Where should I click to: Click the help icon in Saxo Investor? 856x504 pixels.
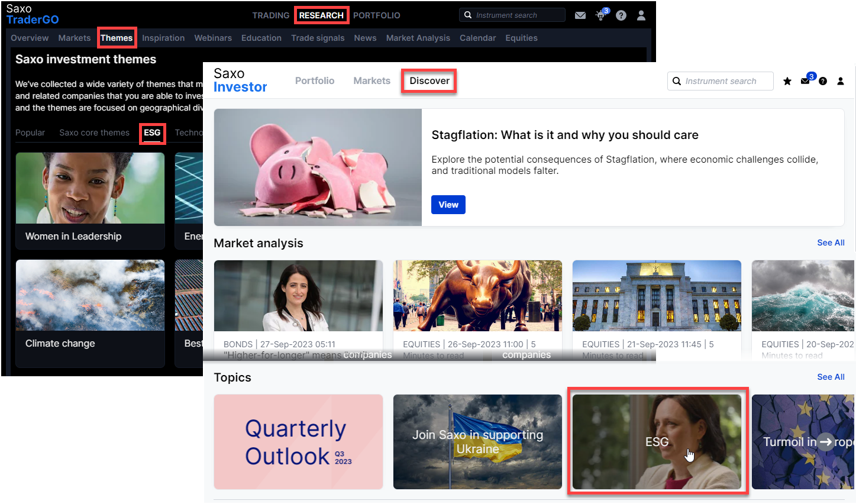point(823,81)
